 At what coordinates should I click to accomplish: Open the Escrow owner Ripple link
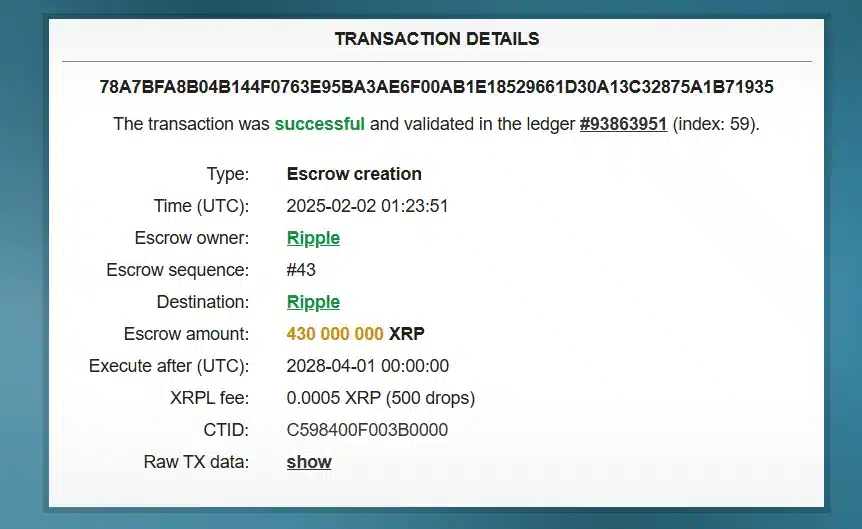(313, 238)
